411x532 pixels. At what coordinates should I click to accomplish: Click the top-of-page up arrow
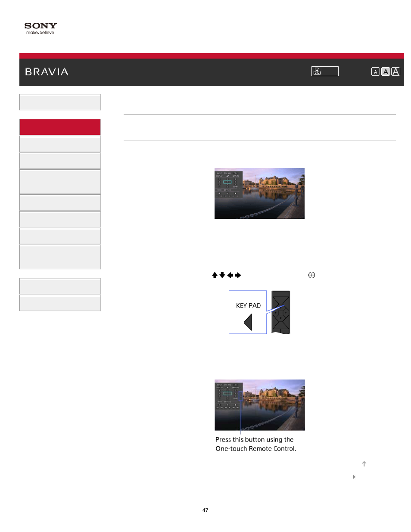click(364, 464)
